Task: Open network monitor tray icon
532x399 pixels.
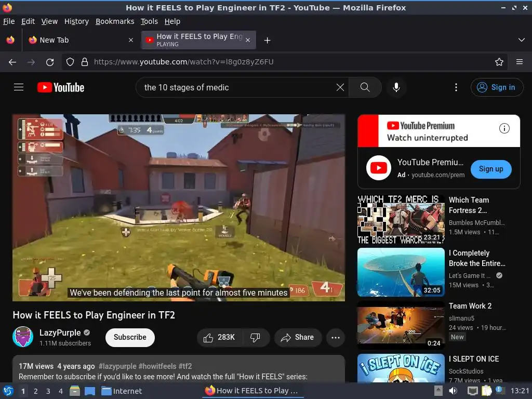Action: coord(473,391)
